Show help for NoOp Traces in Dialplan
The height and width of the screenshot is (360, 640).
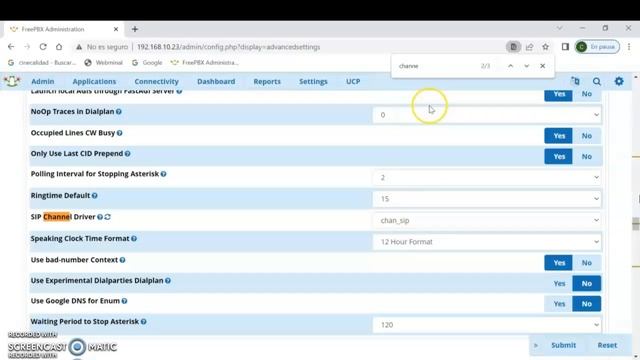[119, 111]
